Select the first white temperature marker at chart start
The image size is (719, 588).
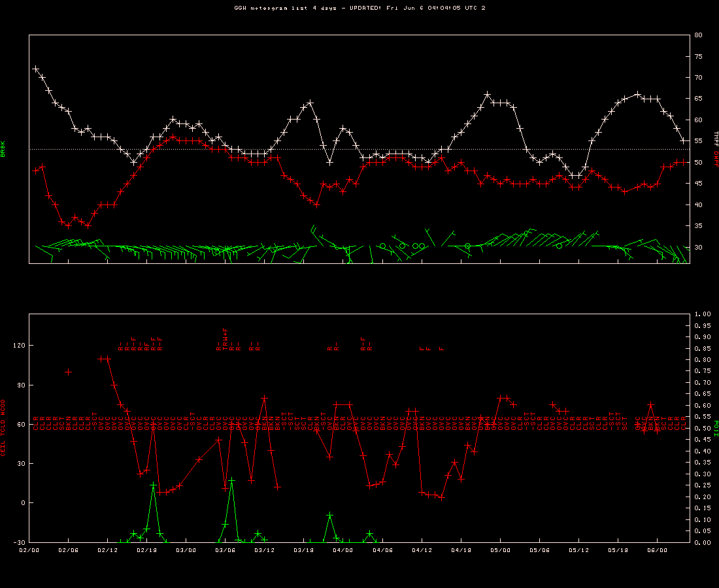click(x=36, y=69)
